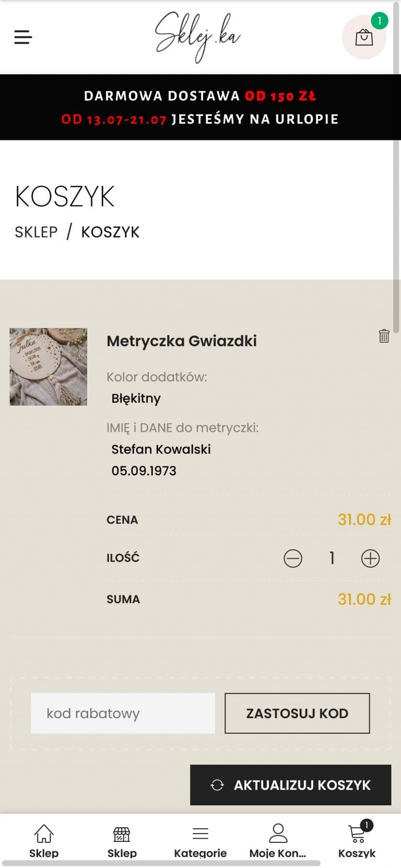
Task: Click the SKLEP breadcrumb link
Action: click(x=36, y=232)
